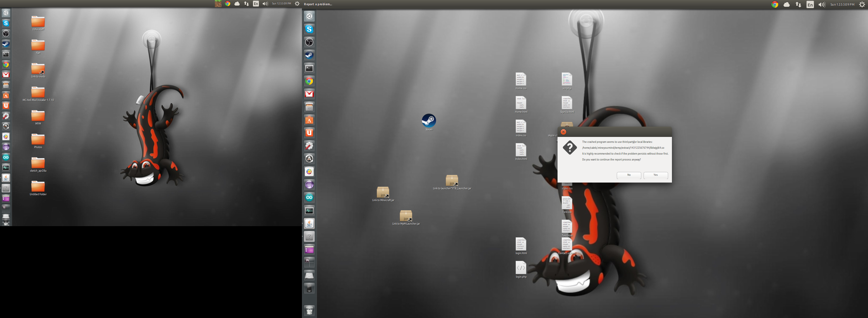Open Software Updater in the right launcher
Viewport: 868px width, 318px height.
(309, 158)
